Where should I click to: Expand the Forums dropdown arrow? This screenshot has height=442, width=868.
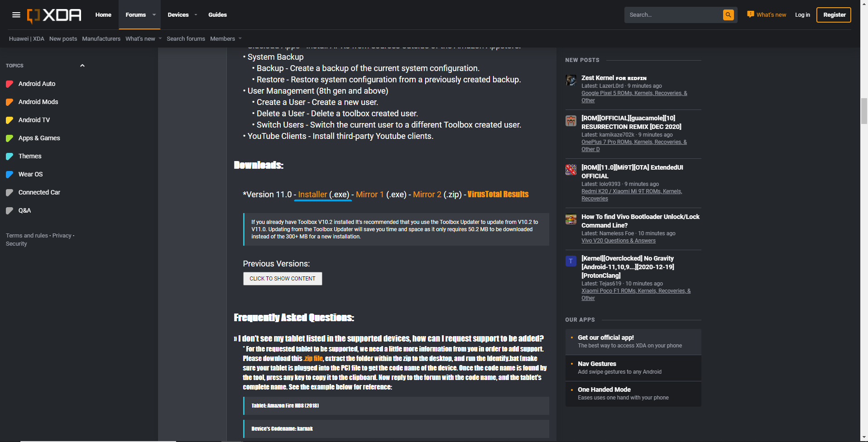coord(154,15)
